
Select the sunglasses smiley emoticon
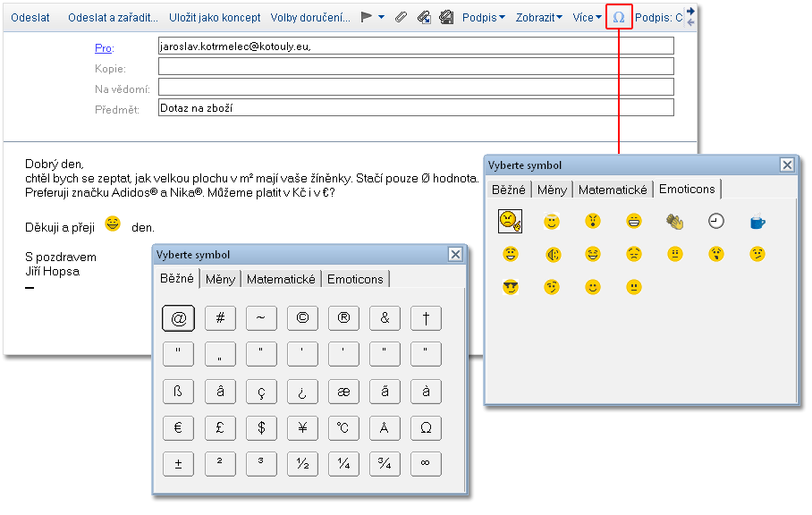coord(511,287)
